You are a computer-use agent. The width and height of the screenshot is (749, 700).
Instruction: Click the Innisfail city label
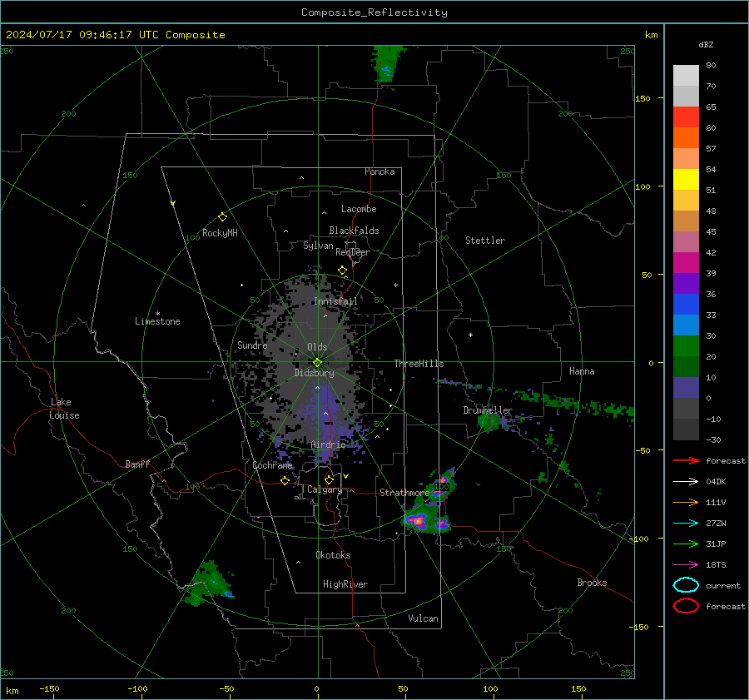pyautogui.click(x=335, y=301)
